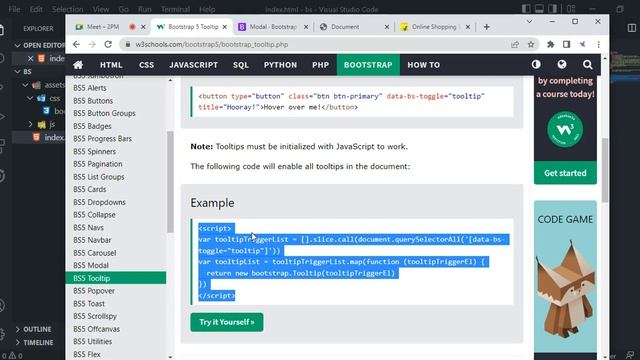
Task: Open BS5 Alerts in sidebar
Action: pos(90,88)
